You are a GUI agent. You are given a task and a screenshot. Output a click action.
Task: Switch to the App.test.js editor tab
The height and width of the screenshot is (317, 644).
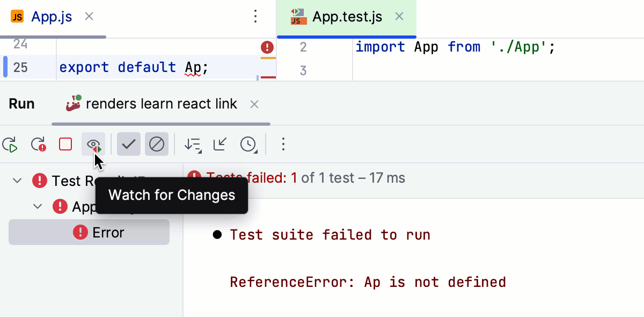click(x=347, y=17)
